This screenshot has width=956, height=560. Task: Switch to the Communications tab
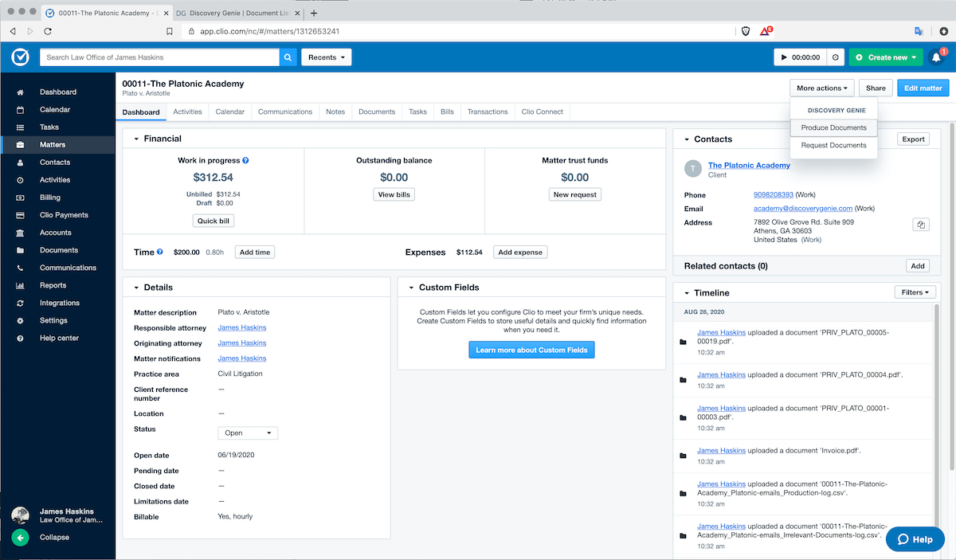(x=285, y=112)
